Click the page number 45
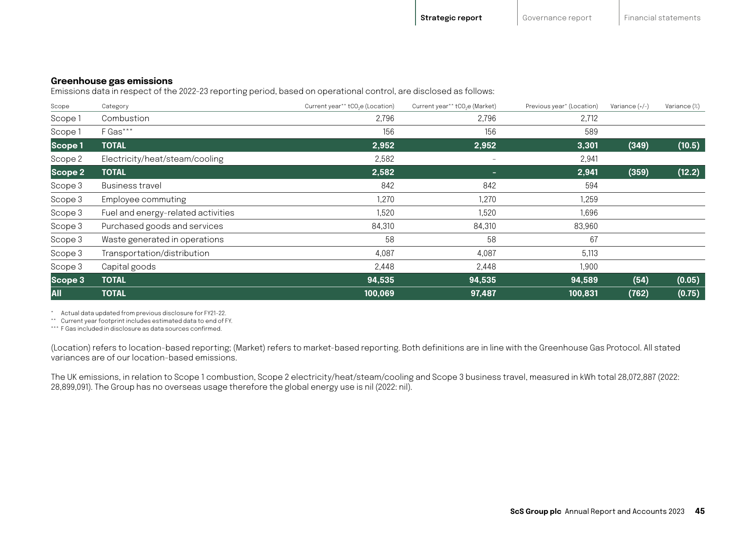Image resolution: width=756 pixels, height=535 pixels. click(x=700, y=511)
